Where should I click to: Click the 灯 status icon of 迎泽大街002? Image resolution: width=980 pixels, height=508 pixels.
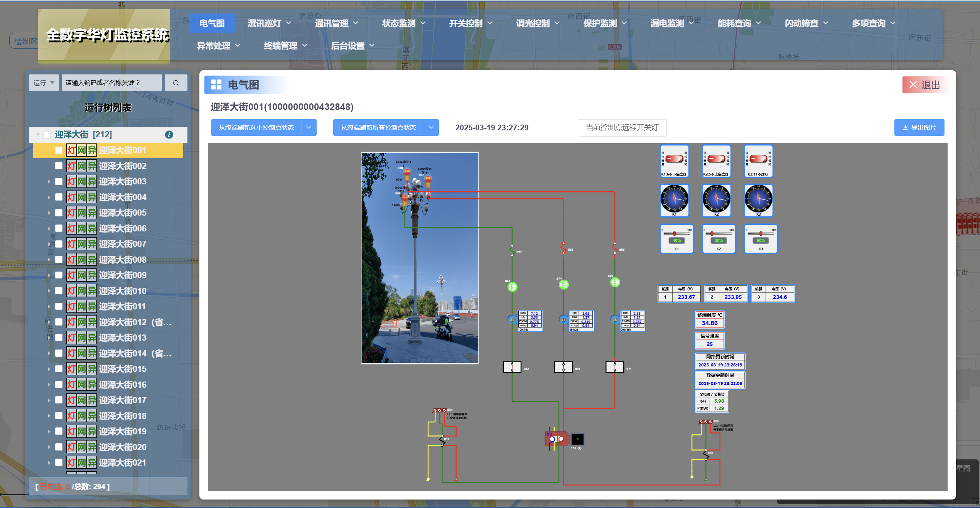point(71,166)
